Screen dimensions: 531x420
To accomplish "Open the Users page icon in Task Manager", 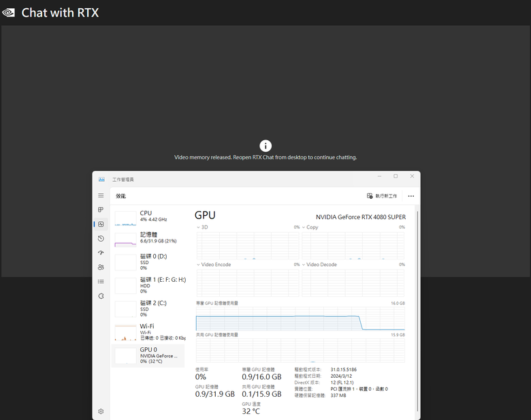I will (101, 268).
